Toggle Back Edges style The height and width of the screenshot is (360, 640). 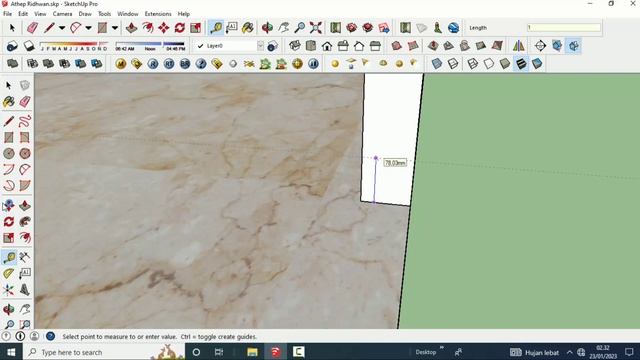coord(453,64)
